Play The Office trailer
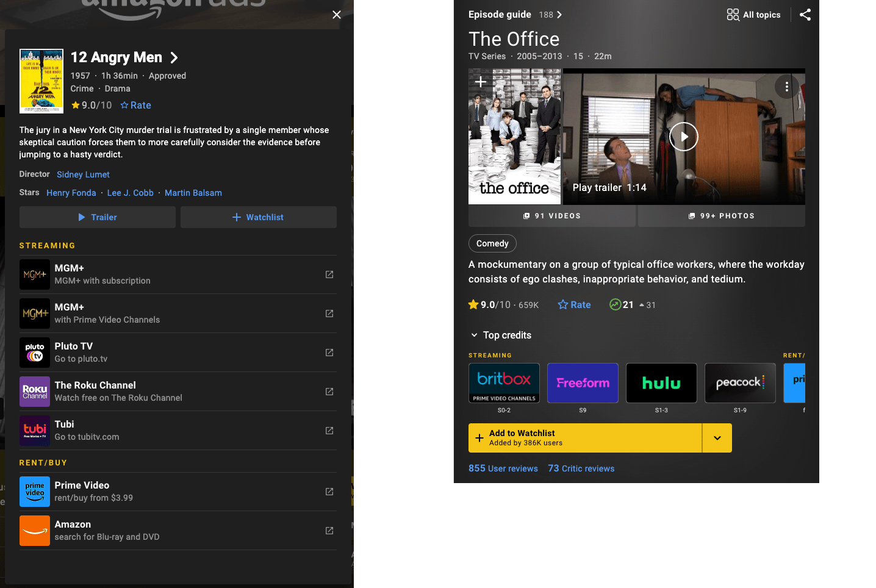Screen dimensions: 876x588 [684, 137]
